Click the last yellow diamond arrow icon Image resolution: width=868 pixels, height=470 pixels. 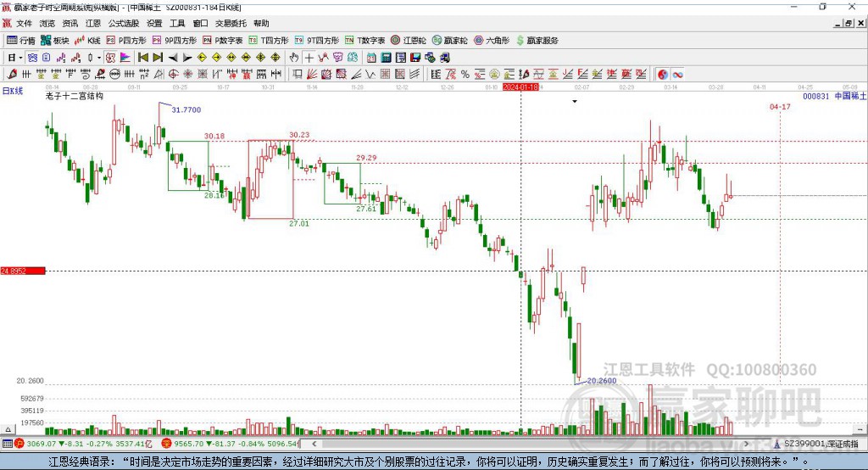click(x=275, y=58)
